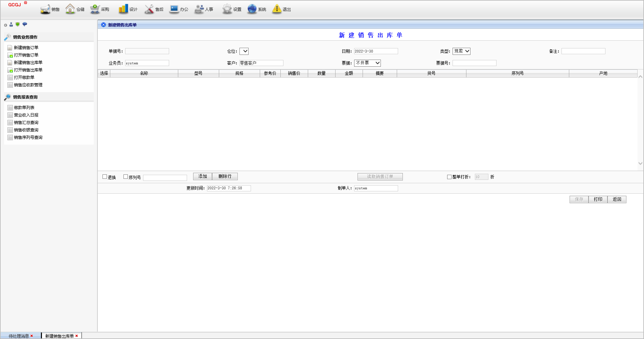Click the 退出 exit warning icon
The image size is (644, 339).
pos(277,9)
